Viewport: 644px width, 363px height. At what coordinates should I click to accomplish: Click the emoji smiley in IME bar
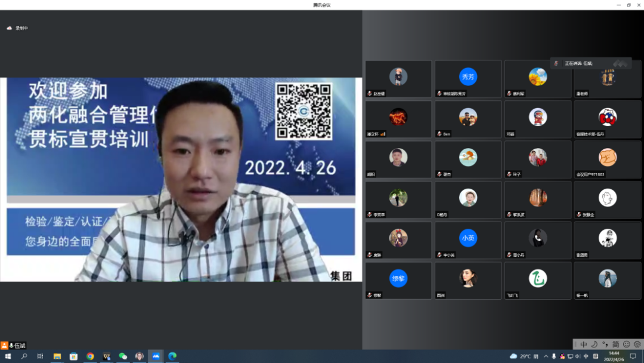(x=626, y=344)
